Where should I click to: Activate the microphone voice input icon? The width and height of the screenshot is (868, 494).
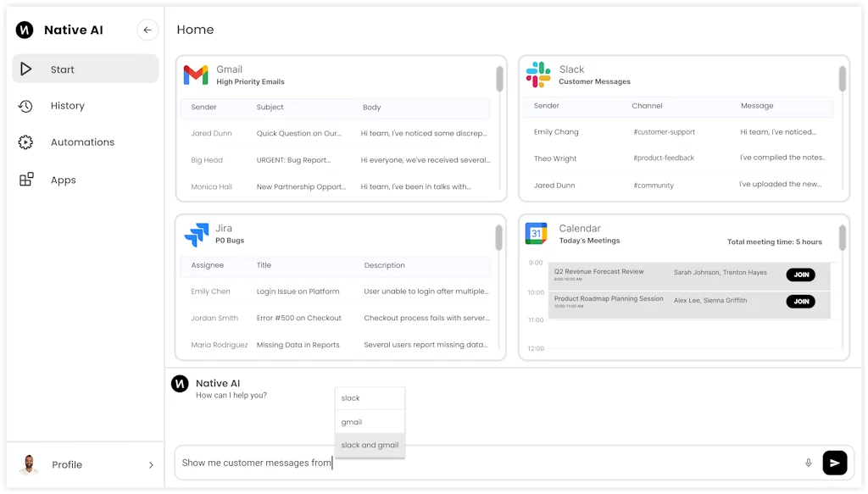tap(808, 463)
